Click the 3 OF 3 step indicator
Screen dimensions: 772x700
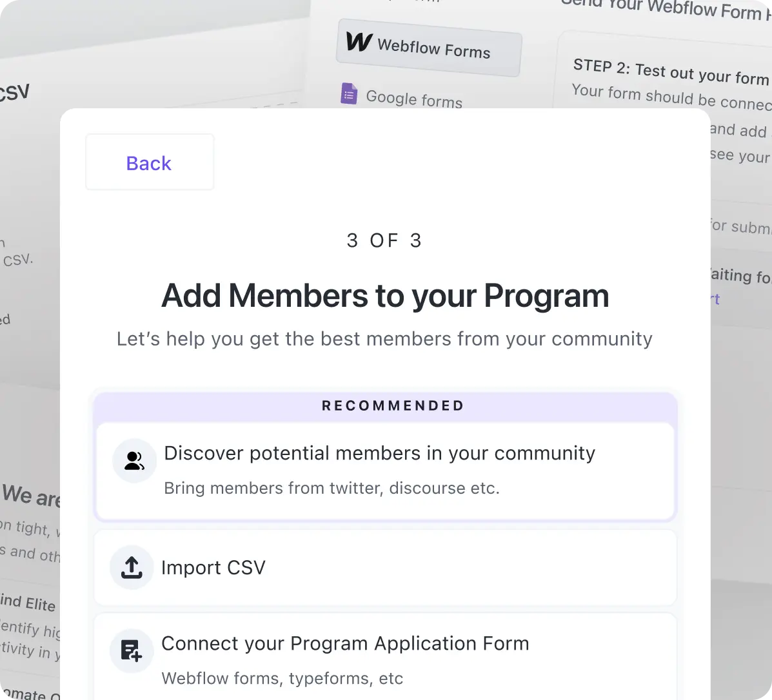(x=384, y=240)
